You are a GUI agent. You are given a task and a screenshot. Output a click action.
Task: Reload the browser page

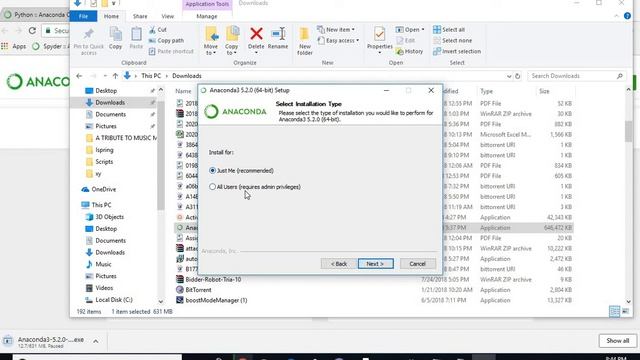[32, 31]
